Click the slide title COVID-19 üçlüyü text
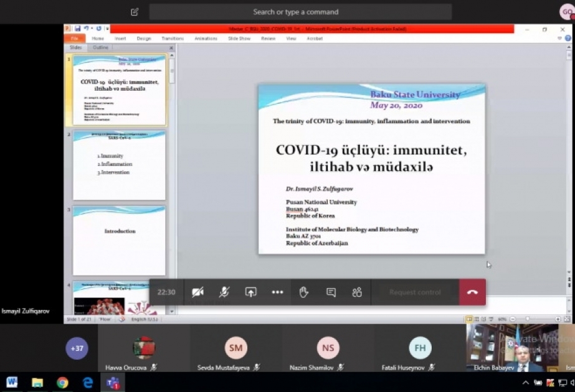The height and width of the screenshot is (392, 575). 371,158
